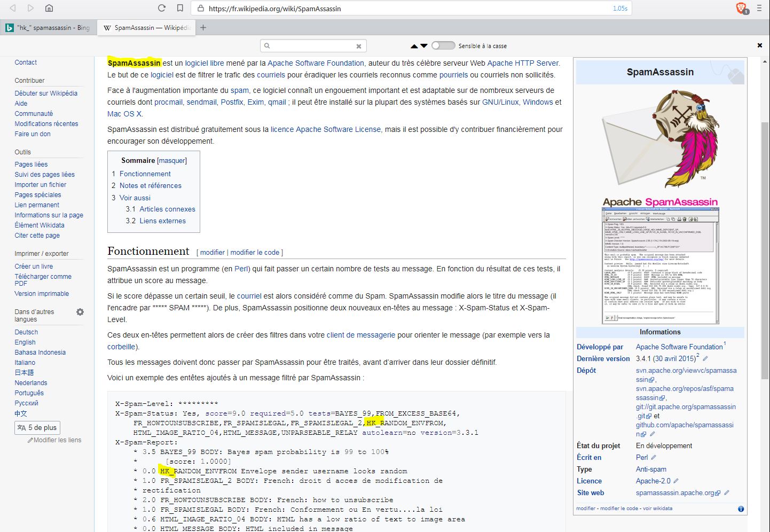Open new tab with plus button
Viewport: 770px width, 532px height.
coord(203,28)
